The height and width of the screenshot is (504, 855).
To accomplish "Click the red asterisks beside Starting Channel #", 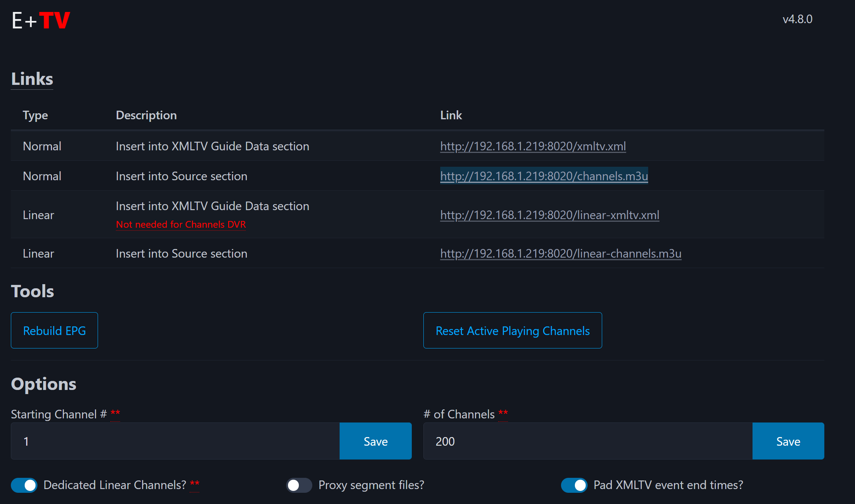I will (x=115, y=414).
